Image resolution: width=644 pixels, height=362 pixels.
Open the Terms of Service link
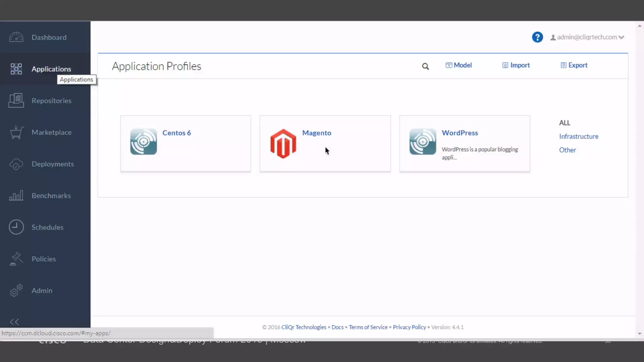click(x=368, y=327)
